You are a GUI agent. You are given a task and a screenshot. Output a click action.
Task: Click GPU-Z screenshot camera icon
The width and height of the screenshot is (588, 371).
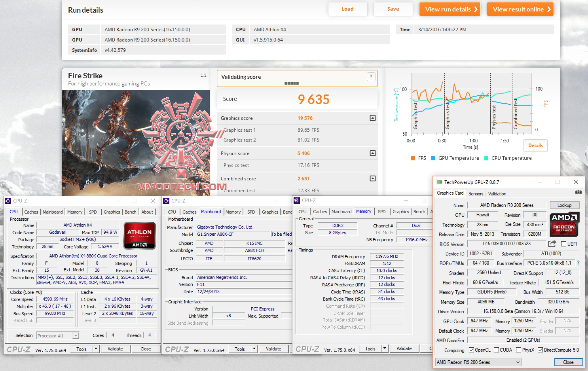(x=578, y=192)
